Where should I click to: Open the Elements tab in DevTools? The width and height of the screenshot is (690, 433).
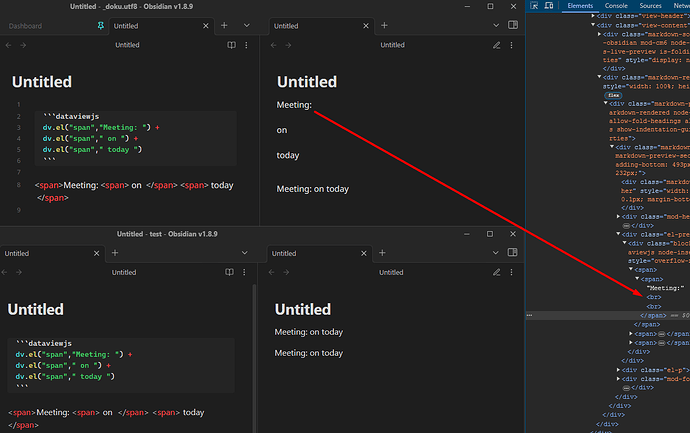tap(580, 6)
